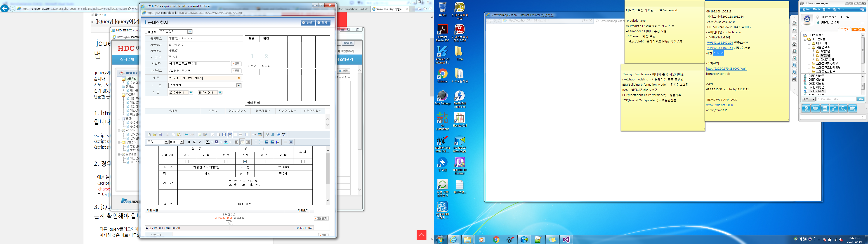Open the 근태선택 휴가신청서 dropdown
868x244 pixels.
[x=189, y=31]
